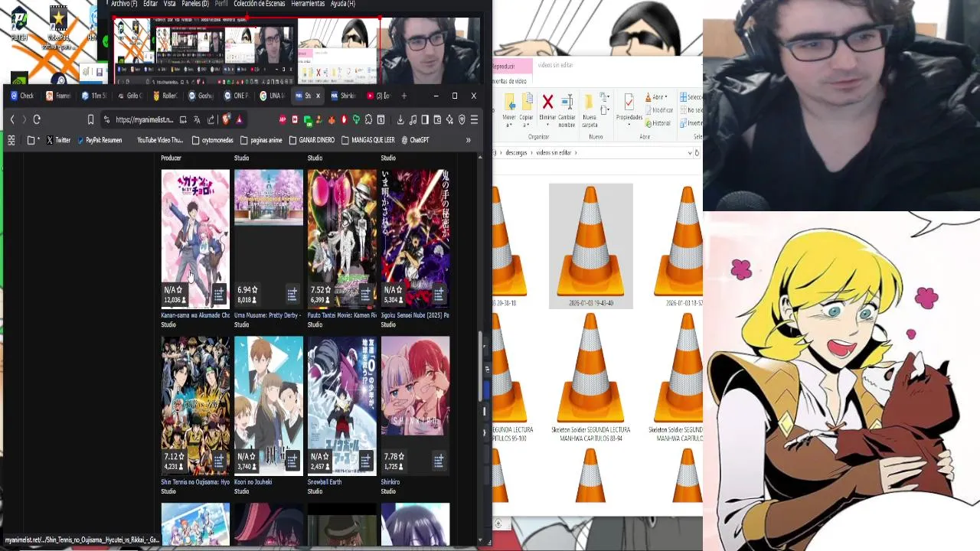Open Colección de Escenas menu
This screenshot has width=980, height=551.
point(259,4)
